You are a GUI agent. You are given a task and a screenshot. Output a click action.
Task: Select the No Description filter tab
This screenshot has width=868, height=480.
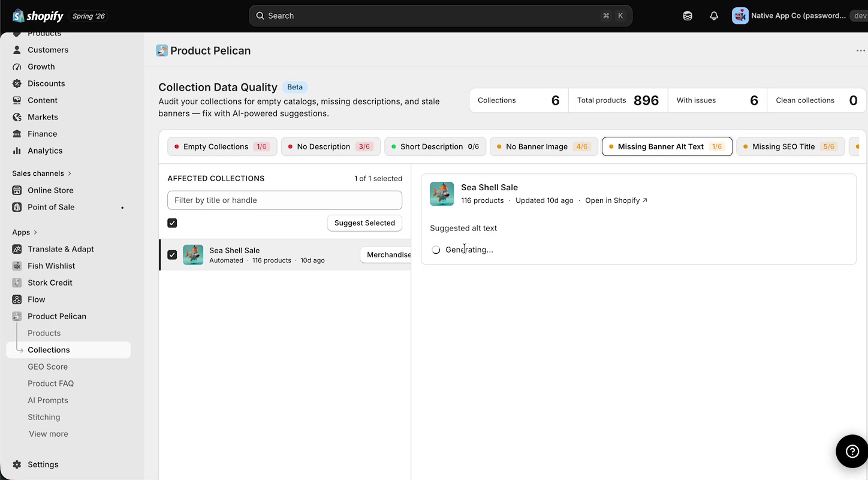(331, 146)
